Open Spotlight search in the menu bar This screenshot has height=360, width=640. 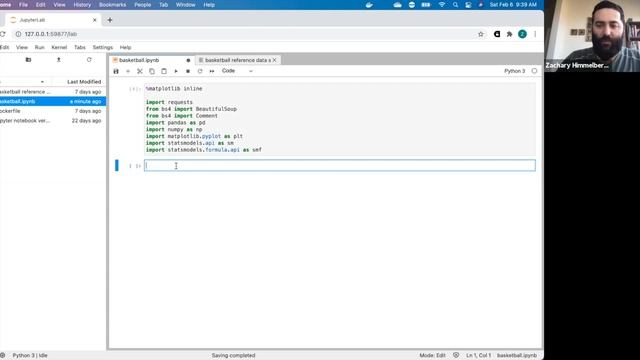455,5
